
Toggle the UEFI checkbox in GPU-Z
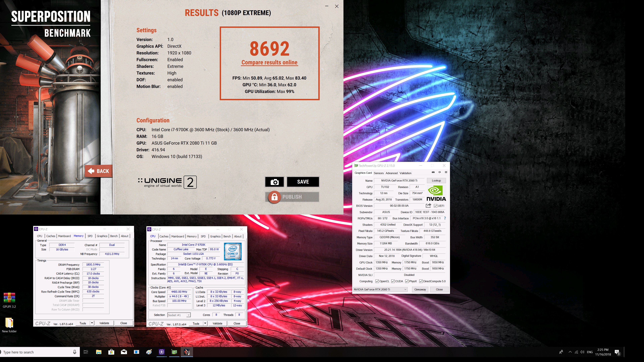(436, 206)
